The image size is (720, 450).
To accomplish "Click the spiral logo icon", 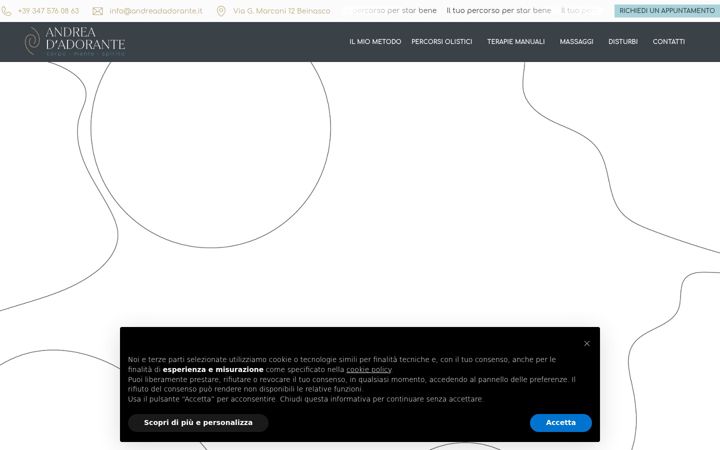I will click(x=32, y=41).
